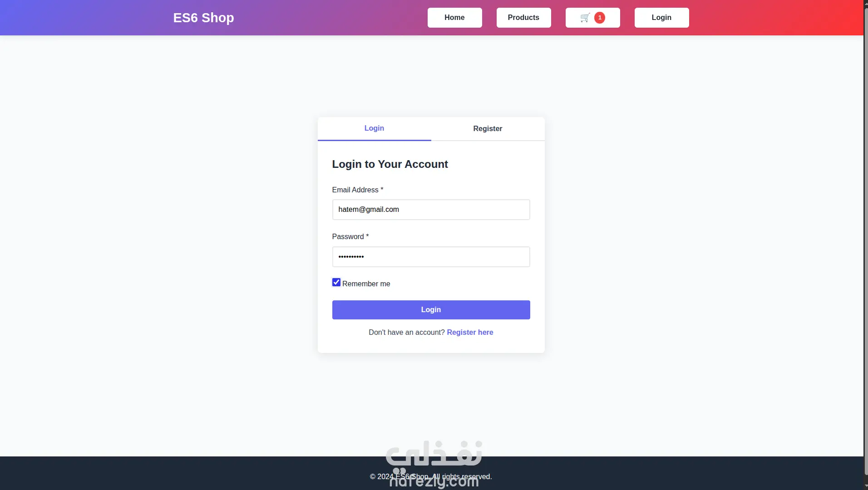Follow the Register here link
Screen dimensions: 868x490
tap(470, 333)
